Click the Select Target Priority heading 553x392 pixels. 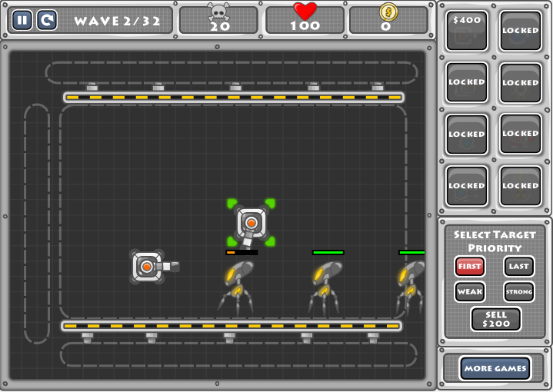tap(495, 241)
